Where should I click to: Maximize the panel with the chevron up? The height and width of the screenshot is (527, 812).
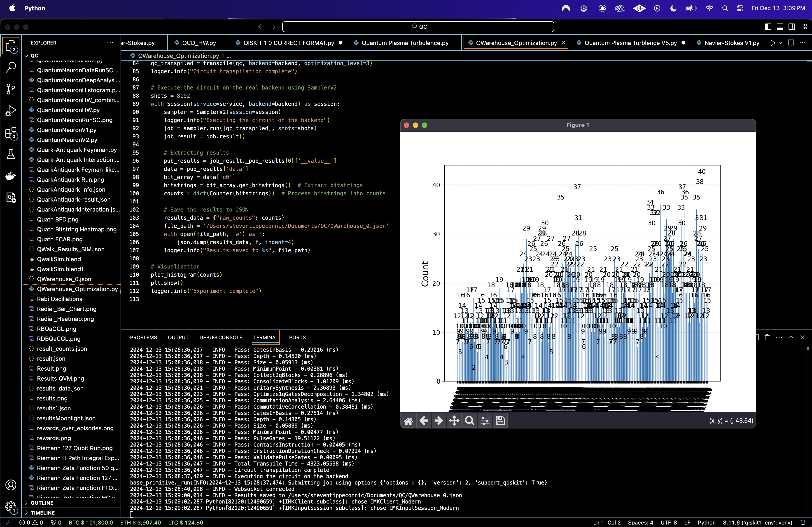click(x=791, y=337)
